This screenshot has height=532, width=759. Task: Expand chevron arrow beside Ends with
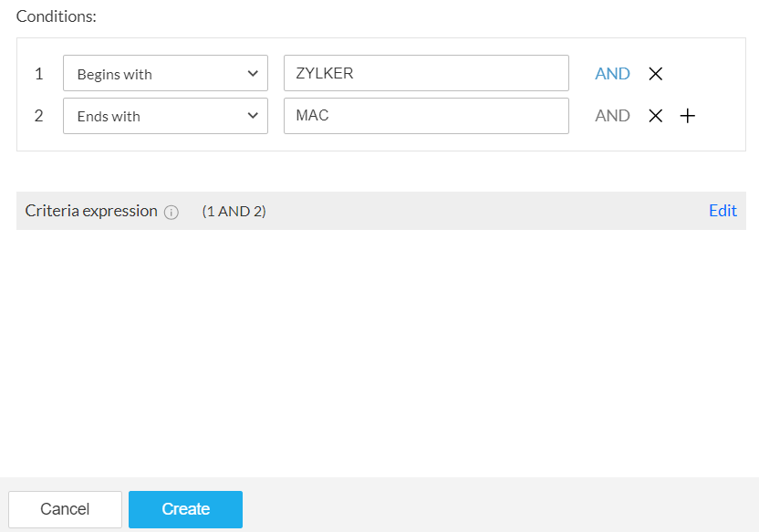click(253, 116)
